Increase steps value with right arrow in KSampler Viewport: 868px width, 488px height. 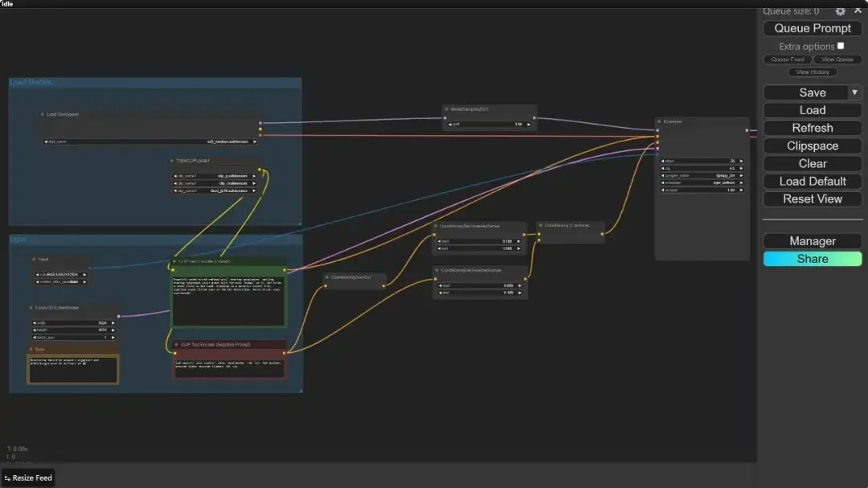(743, 161)
